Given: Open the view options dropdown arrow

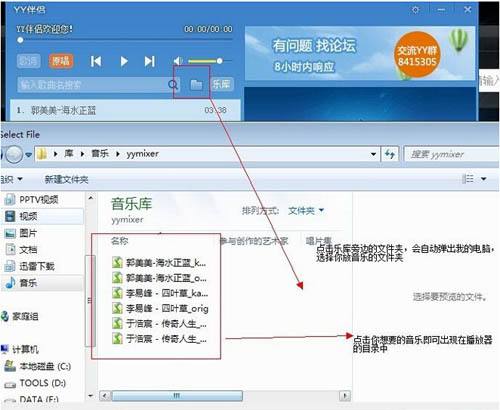Looking at the screenshot, I should 484,179.
